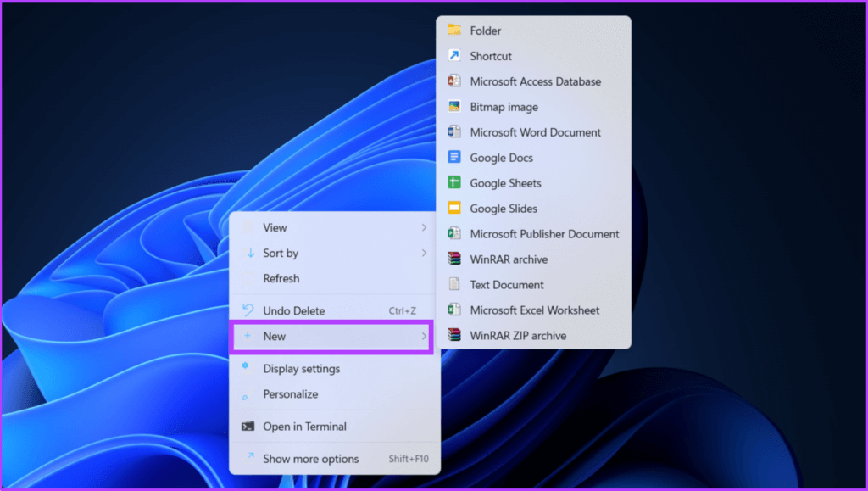Viewport: 868px width, 491px height.
Task: Select Microsoft Word Document entry
Action: (533, 132)
